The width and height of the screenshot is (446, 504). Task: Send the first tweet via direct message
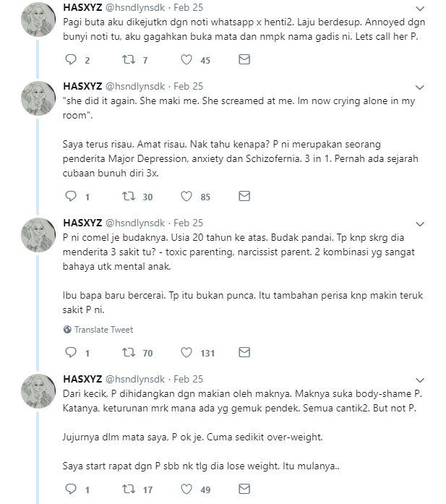(244, 59)
